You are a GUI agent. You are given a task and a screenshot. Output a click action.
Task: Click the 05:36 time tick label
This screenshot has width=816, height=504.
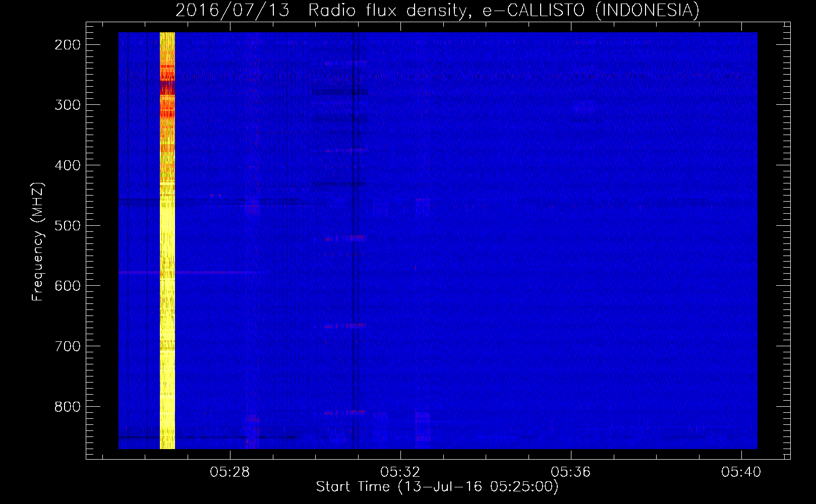tap(571, 472)
